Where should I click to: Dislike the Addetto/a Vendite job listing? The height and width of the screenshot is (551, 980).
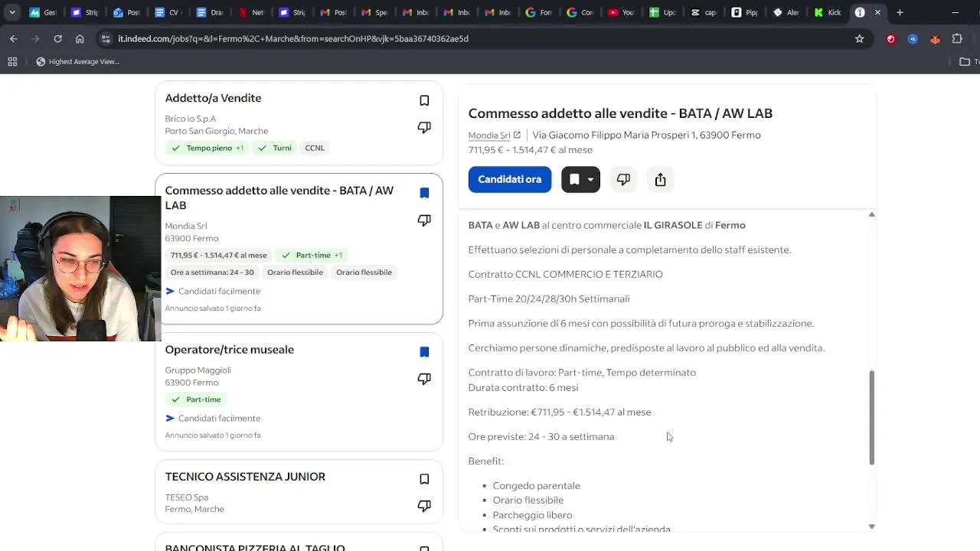point(424,127)
